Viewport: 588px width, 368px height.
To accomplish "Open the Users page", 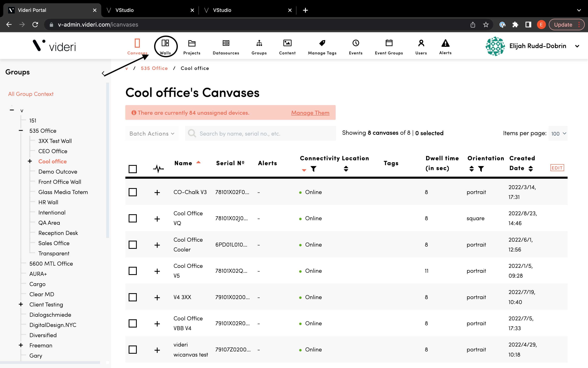I will 421,47.
